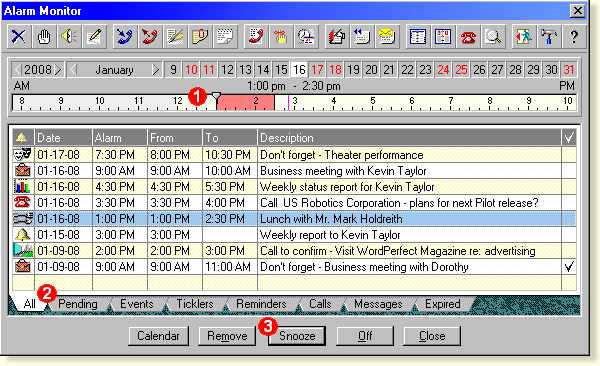Image resolution: width=600 pixels, height=366 pixels.
Task: Show the Messages tab
Action: click(x=378, y=304)
